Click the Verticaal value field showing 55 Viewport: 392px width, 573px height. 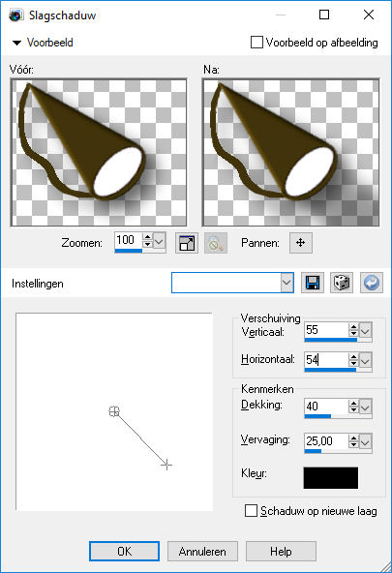[326, 330]
